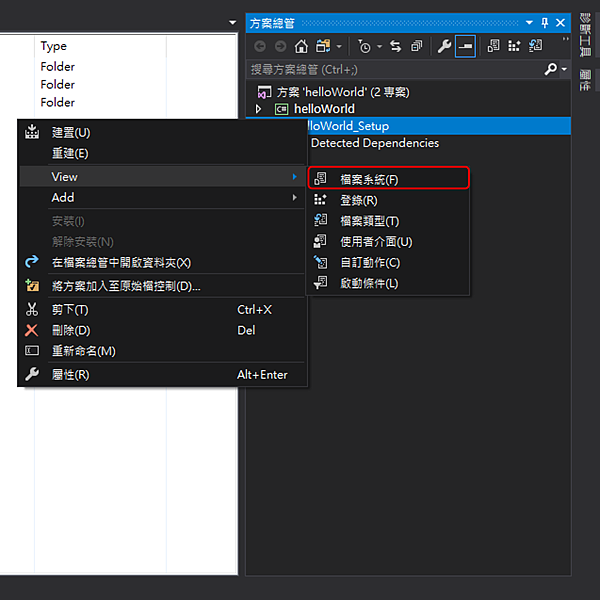Image resolution: width=600 pixels, height=600 pixels.
Task: Click the Forward arrow in Solution Explorer toolbar
Action: tap(280, 46)
